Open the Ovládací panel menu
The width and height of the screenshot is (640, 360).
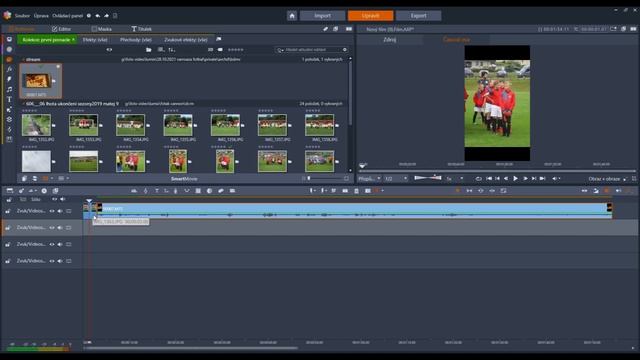(67, 16)
